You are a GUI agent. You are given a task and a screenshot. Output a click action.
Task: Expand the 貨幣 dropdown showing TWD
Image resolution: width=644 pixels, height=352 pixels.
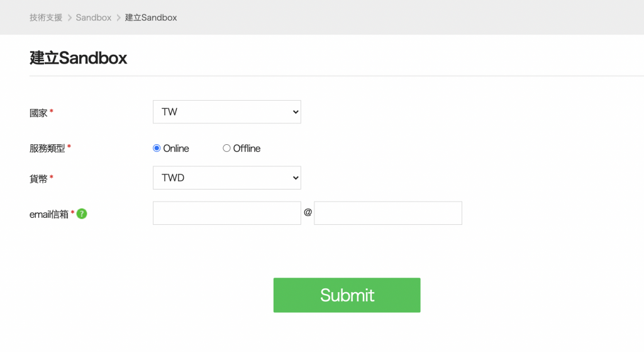click(x=226, y=178)
